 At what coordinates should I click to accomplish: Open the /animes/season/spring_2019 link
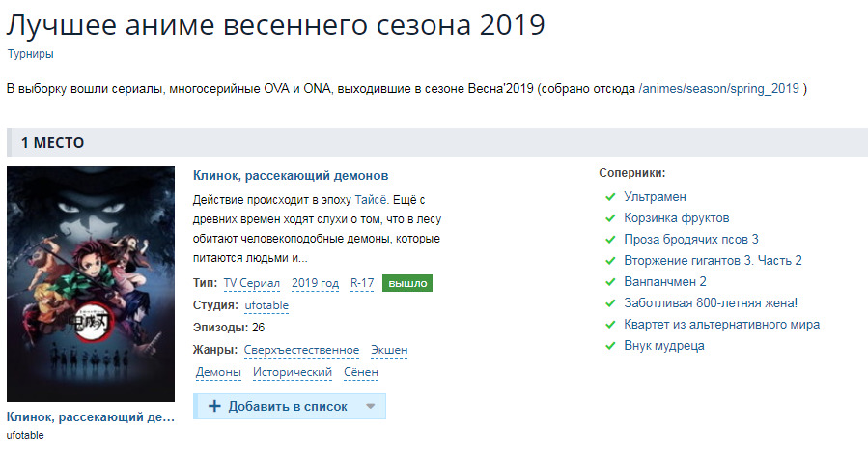(x=719, y=89)
